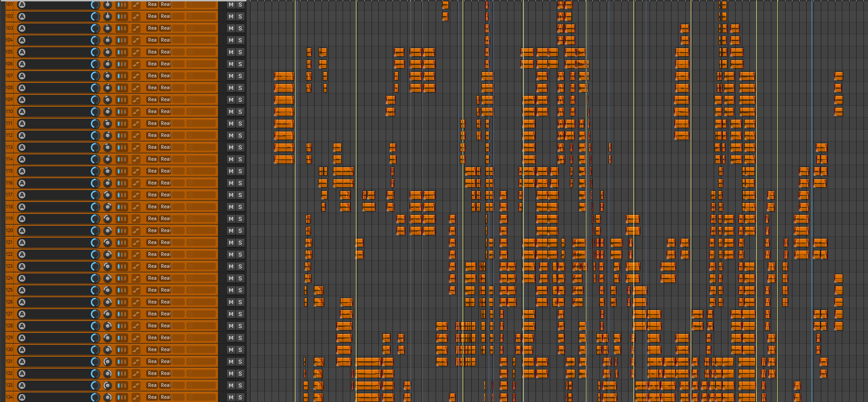Image resolution: width=868 pixels, height=402 pixels.
Task: Select track 127 by its number
Action: (9, 314)
